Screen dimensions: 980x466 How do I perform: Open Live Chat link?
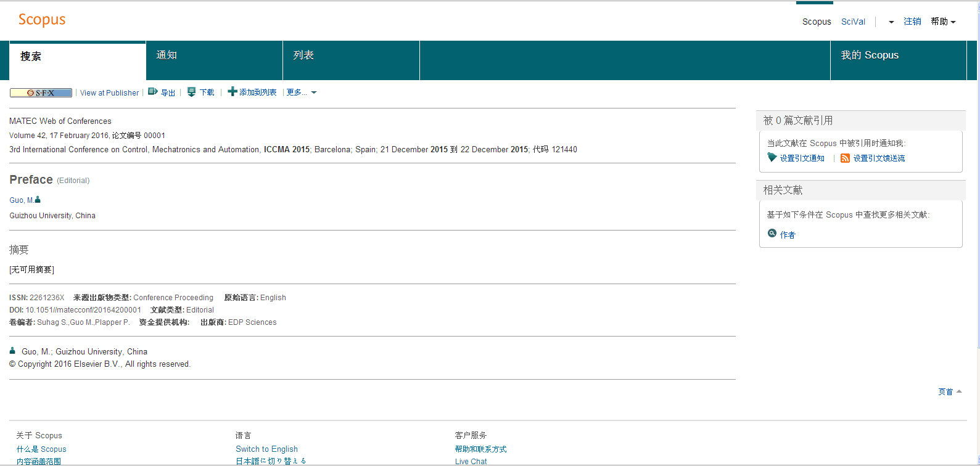(471, 461)
